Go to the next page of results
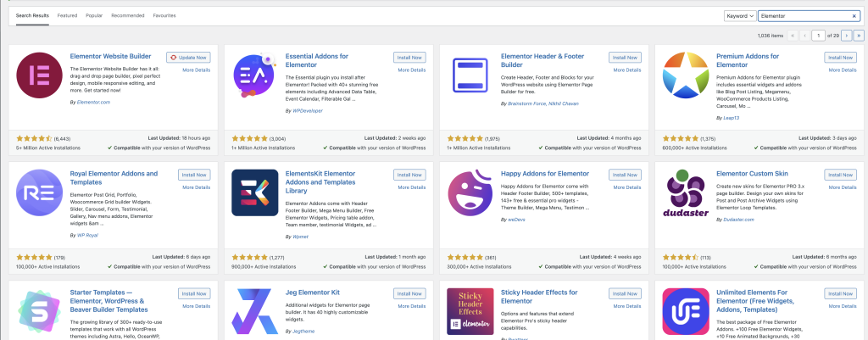868x340 pixels. coord(845,36)
